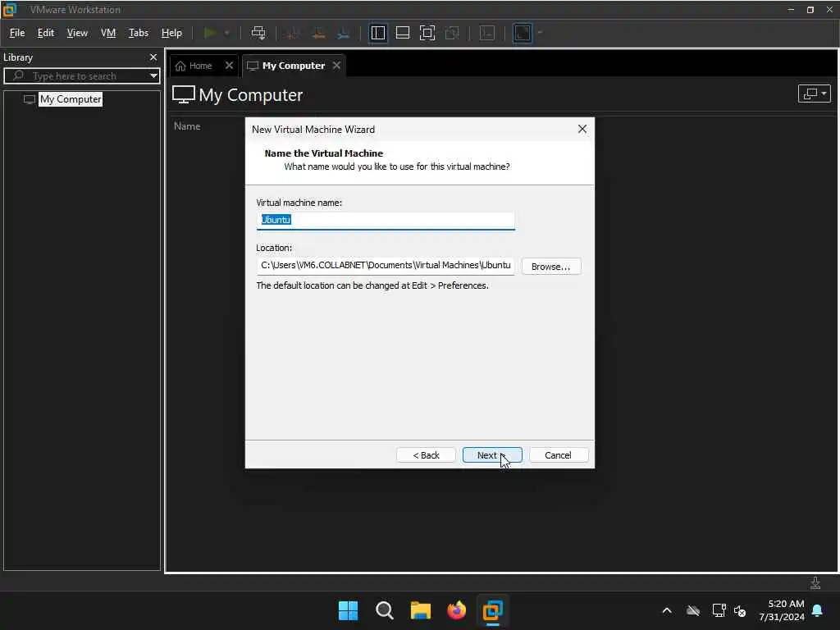Click the Virtual machine name field
The image size is (840, 630).
[x=386, y=220]
